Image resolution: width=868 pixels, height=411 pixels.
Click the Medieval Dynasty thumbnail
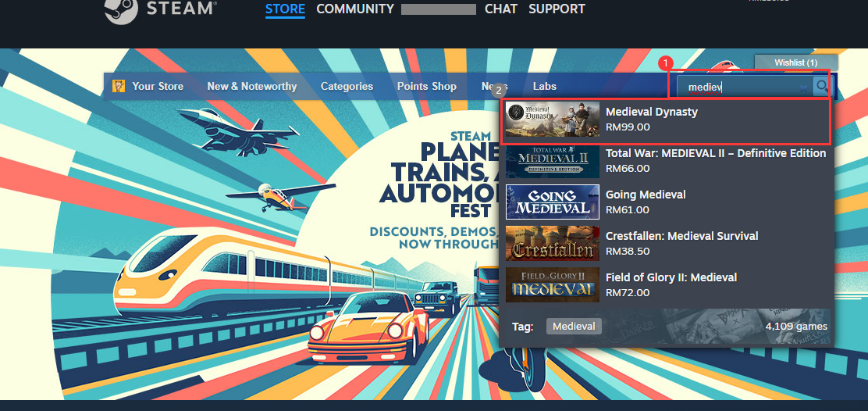[553, 120]
